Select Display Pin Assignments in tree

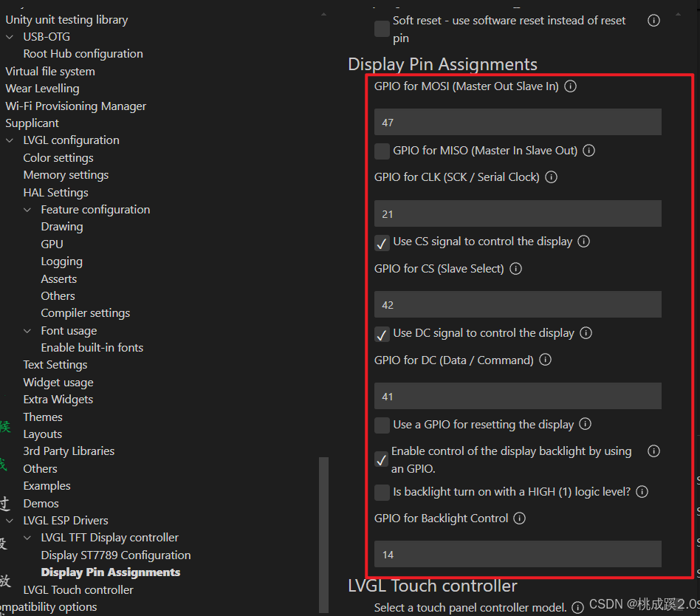[x=111, y=572]
